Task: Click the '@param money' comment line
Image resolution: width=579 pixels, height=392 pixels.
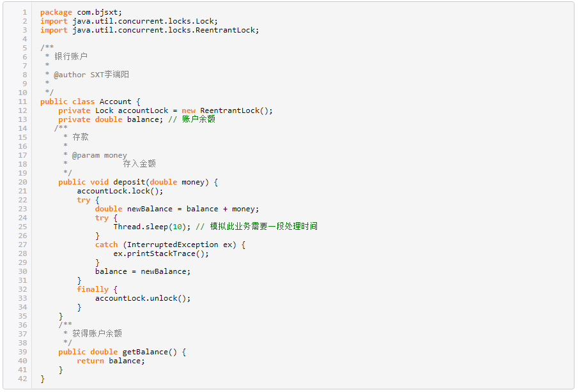Action: point(95,155)
